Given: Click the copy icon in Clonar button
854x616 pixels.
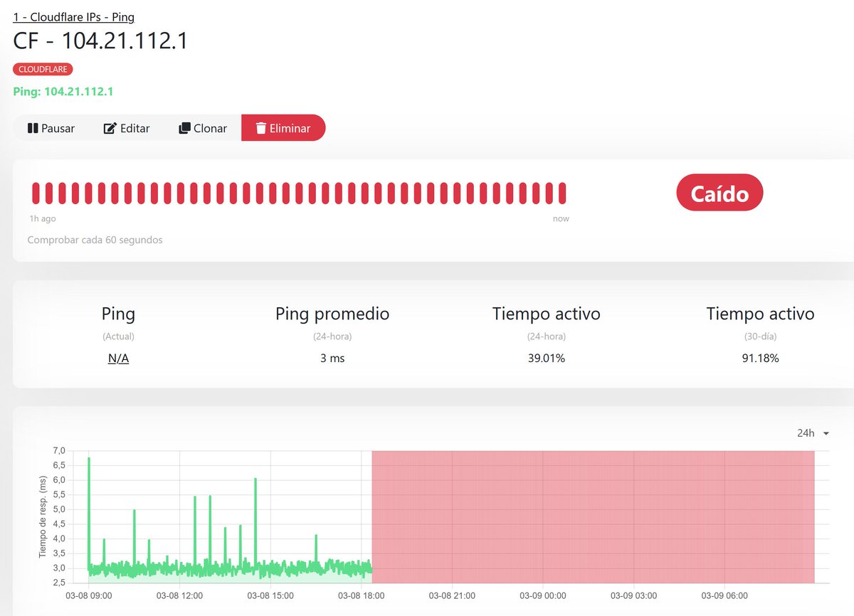Looking at the screenshot, I should 184,128.
